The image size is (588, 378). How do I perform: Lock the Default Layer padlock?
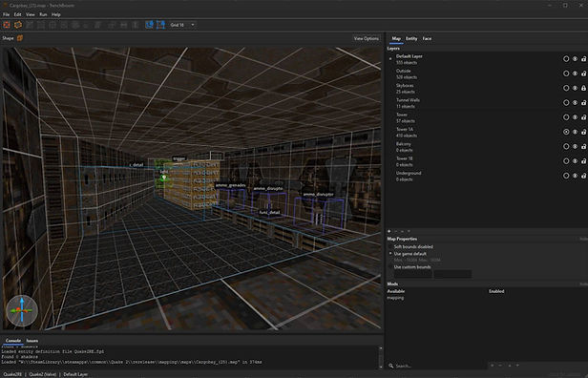coord(583,59)
